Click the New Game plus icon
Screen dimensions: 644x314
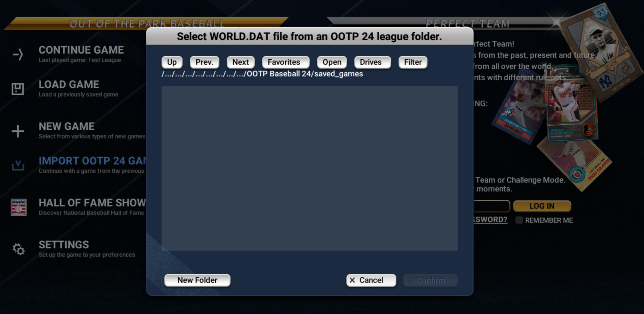[18, 131]
